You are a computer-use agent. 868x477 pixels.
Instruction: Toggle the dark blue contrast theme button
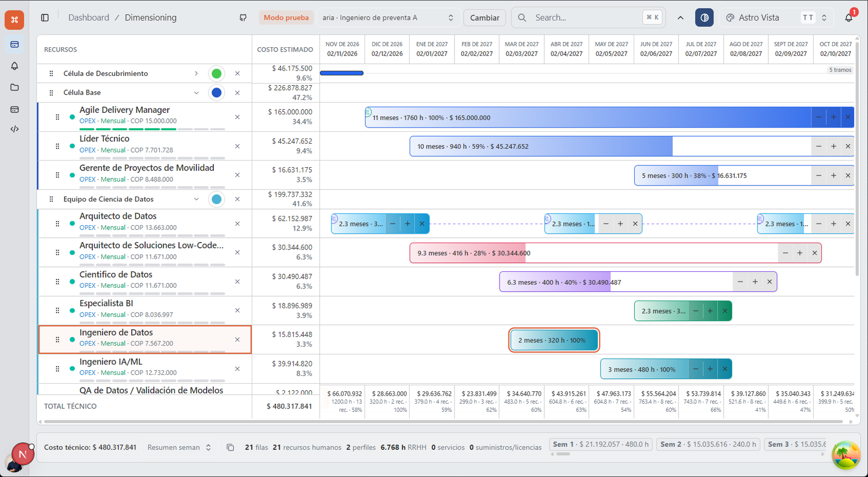pyautogui.click(x=704, y=18)
